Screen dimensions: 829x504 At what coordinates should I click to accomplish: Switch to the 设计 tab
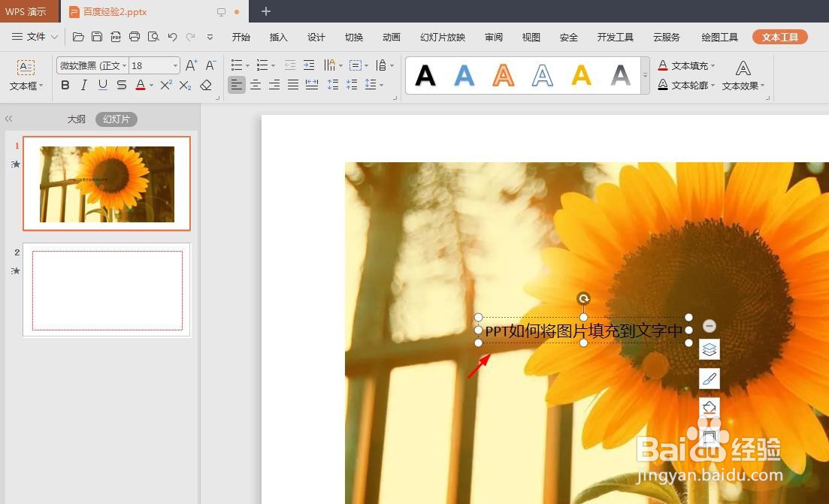pos(316,37)
